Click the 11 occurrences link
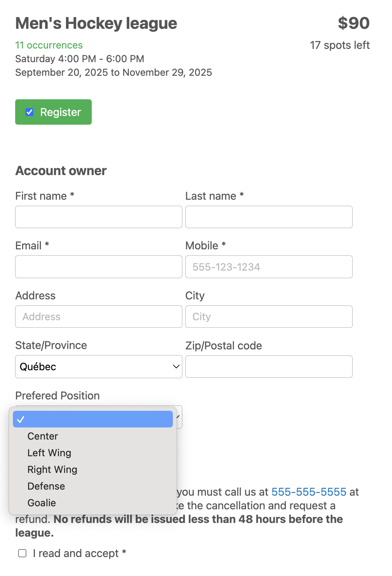Screen dimensions: 392x576 pyautogui.click(x=49, y=45)
